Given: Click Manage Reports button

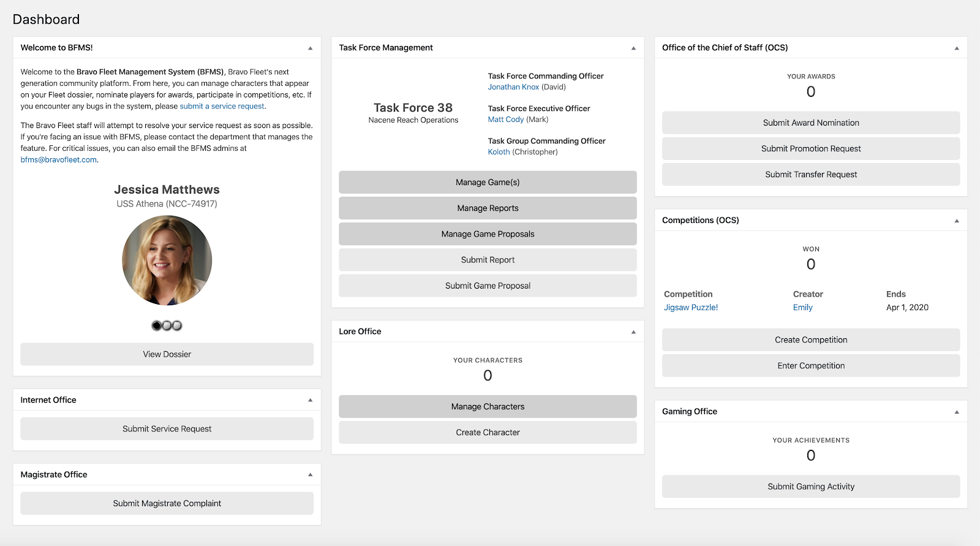Looking at the screenshot, I should click(x=488, y=208).
